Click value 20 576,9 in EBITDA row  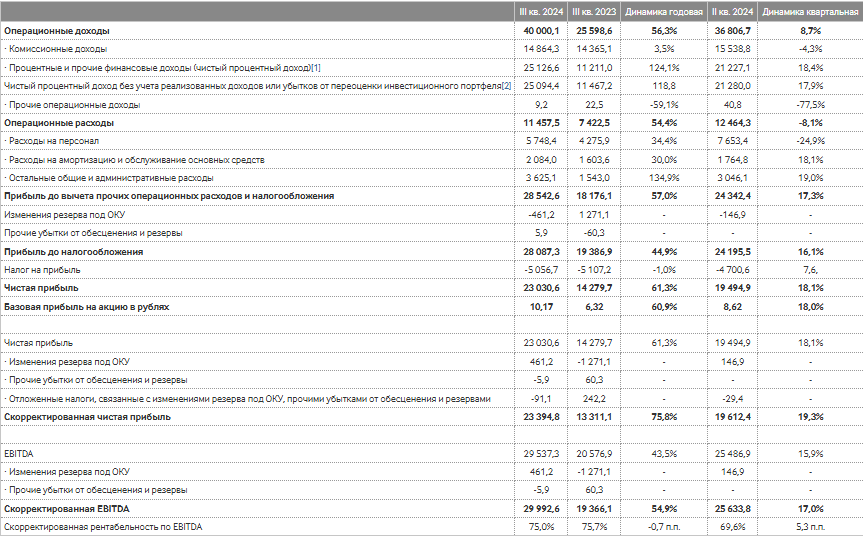click(594, 453)
